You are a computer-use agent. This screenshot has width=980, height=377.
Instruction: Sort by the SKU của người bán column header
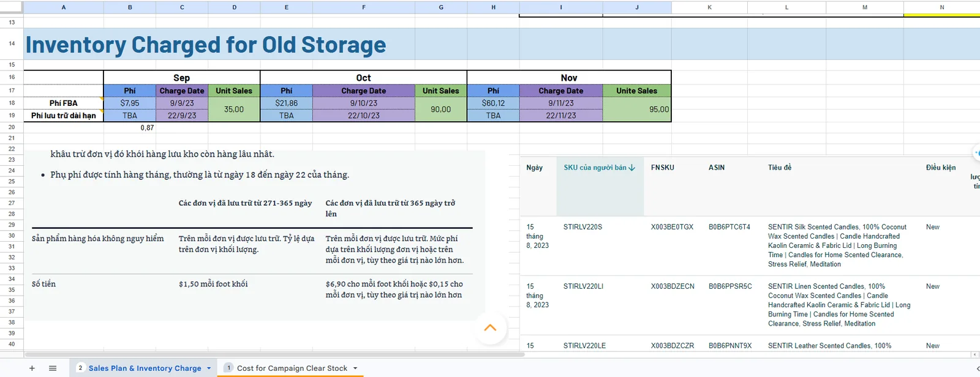click(x=600, y=168)
